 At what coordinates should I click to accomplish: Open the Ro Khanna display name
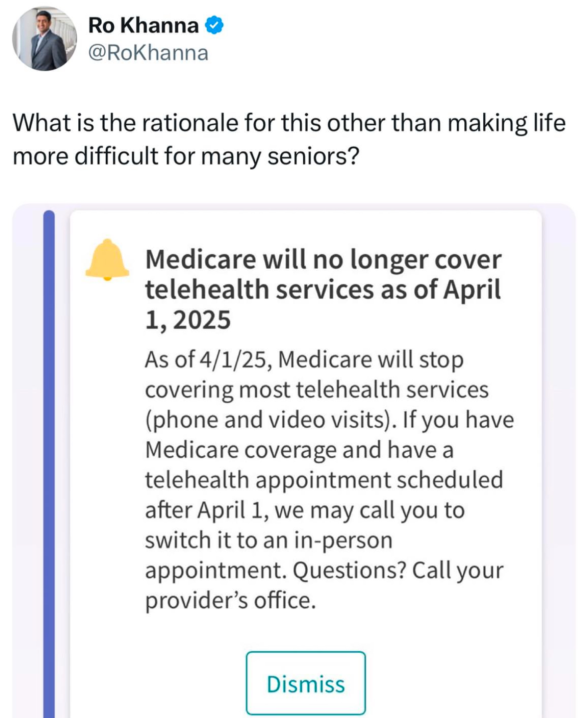(x=143, y=25)
